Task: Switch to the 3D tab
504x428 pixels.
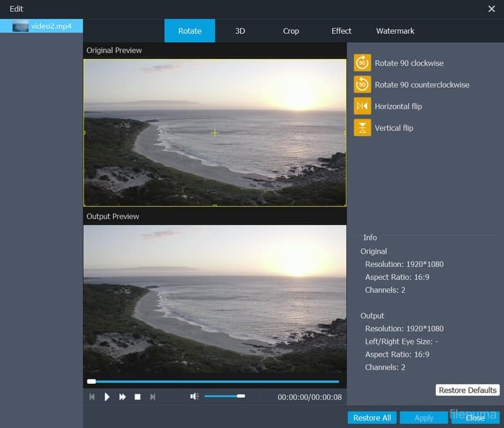Action: pos(240,31)
